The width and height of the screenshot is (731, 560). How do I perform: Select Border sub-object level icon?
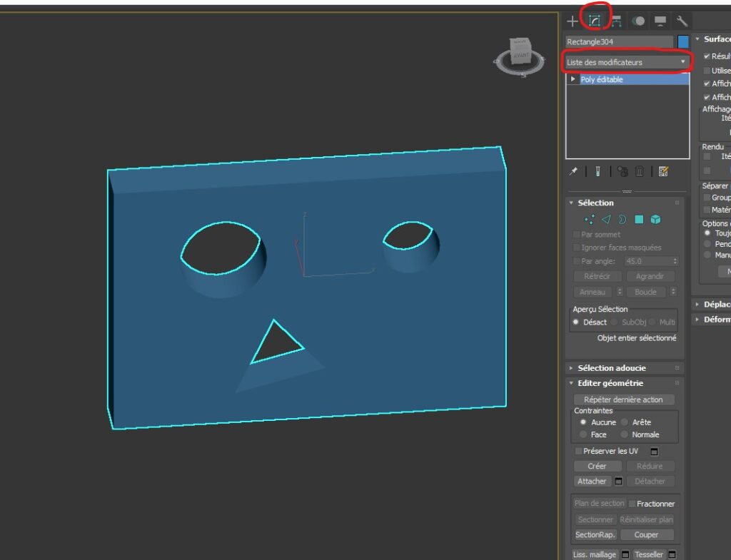click(622, 220)
